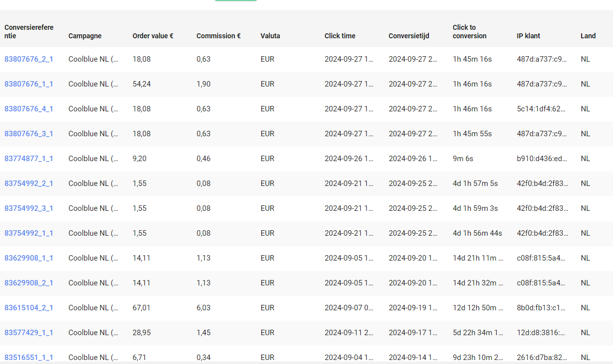Open conversion reference 83774877_1_1
613x364 pixels.
29,159
